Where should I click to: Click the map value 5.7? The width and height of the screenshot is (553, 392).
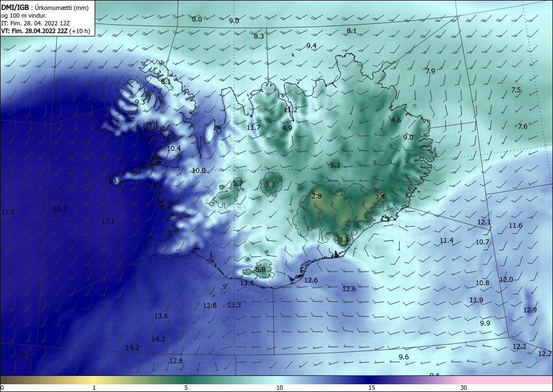[238, 183]
